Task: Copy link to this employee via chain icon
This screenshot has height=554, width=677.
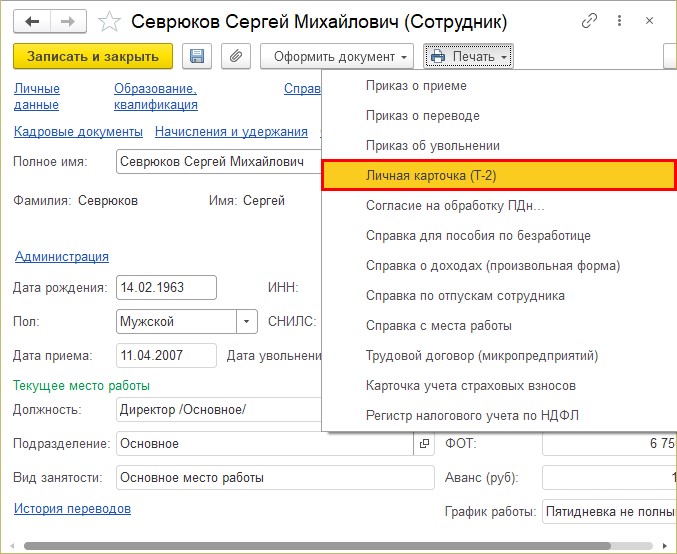Action: click(x=589, y=20)
